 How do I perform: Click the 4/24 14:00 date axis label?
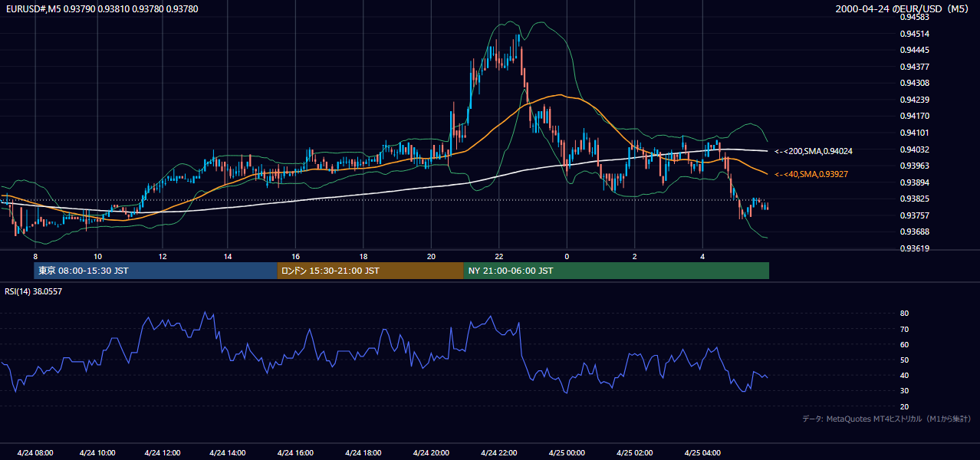pos(228,453)
